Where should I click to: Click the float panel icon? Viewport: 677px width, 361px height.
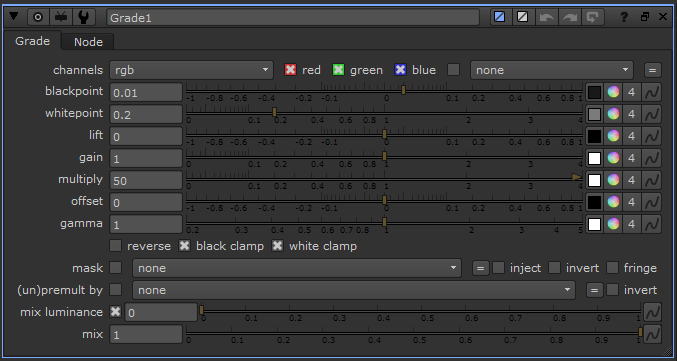click(645, 17)
